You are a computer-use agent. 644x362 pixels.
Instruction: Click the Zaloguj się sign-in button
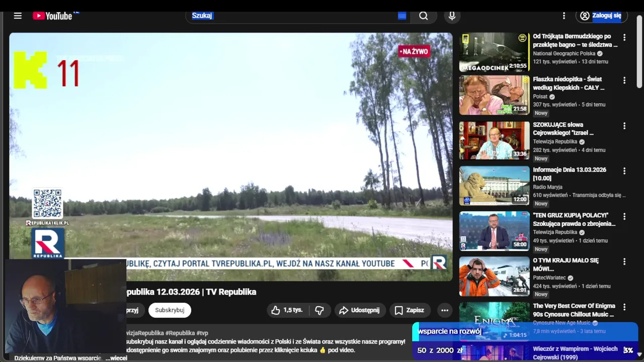tap(601, 16)
